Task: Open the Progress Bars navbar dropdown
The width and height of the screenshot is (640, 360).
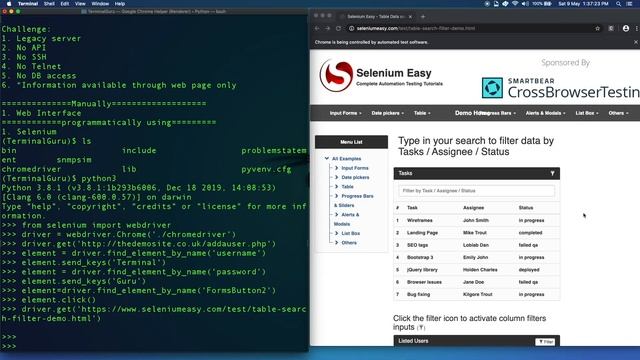Action: tap(498, 113)
